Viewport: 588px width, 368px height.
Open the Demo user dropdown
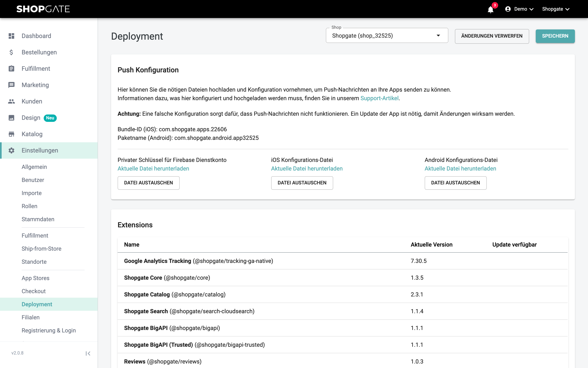click(x=519, y=9)
